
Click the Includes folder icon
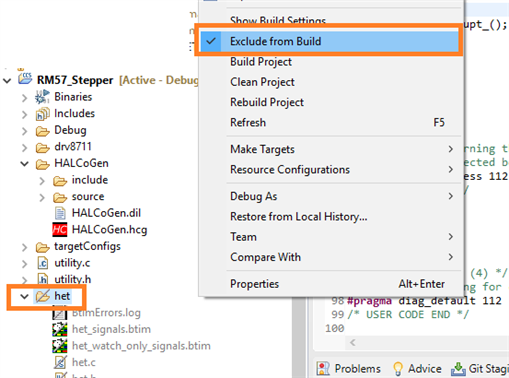42,114
